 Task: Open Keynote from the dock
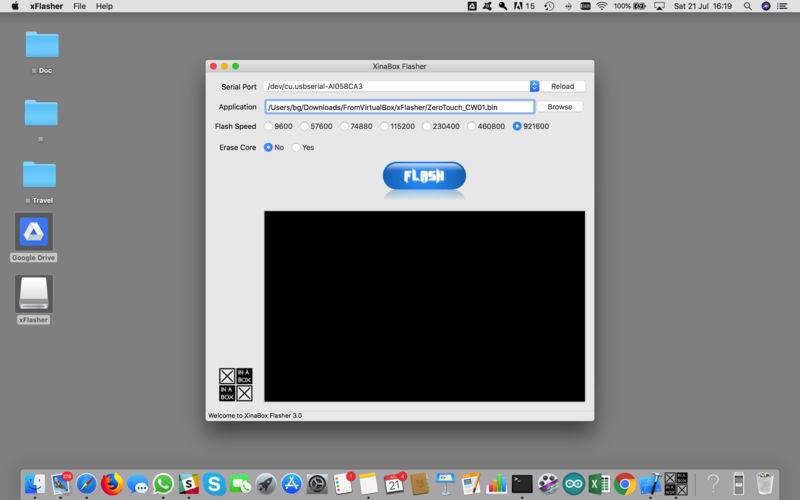[445, 484]
